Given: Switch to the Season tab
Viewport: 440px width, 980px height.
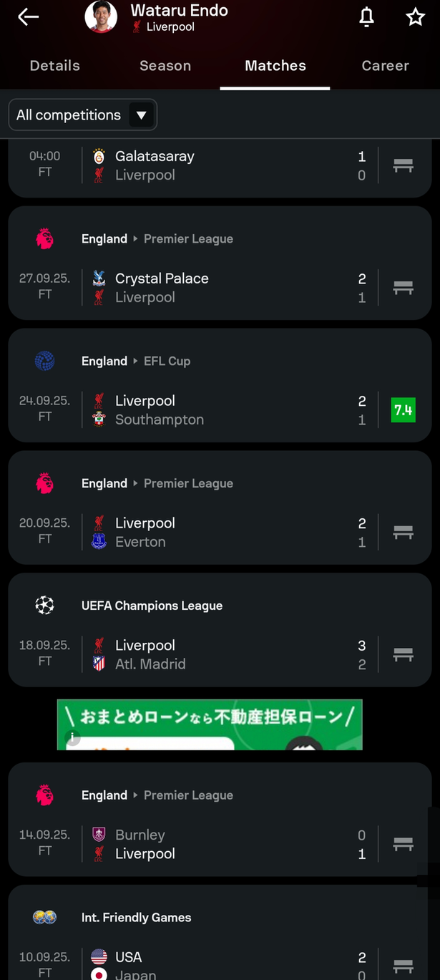Looking at the screenshot, I should 165,66.
